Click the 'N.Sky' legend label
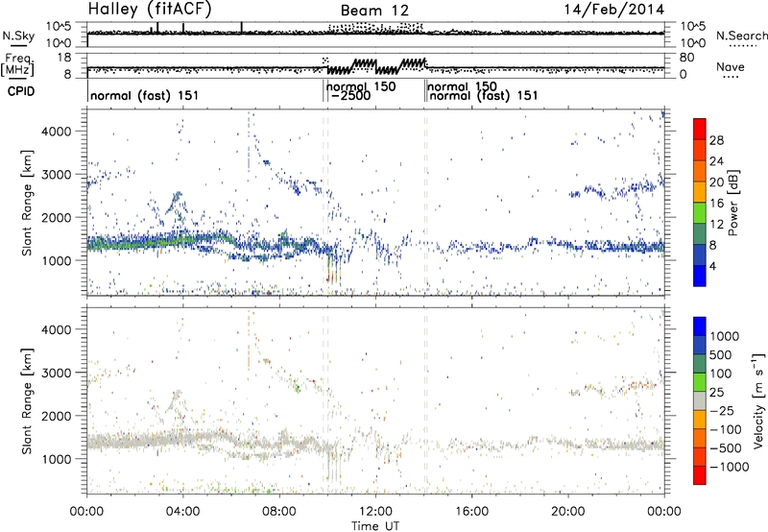This screenshot has height=532, width=768. point(18,36)
